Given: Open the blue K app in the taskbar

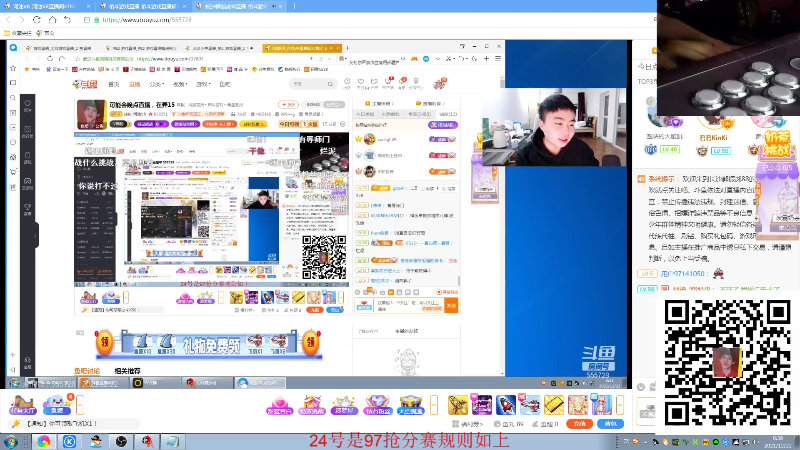Looking at the screenshot, I should [x=69, y=441].
